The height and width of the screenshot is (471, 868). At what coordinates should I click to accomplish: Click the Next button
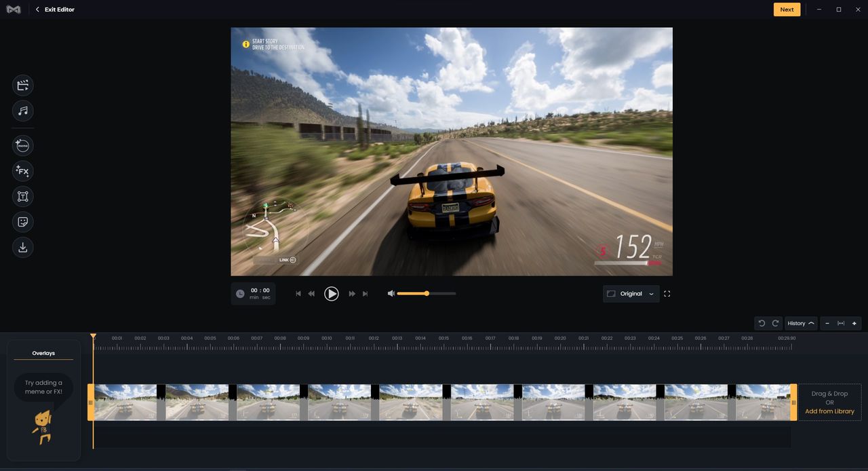pos(787,10)
